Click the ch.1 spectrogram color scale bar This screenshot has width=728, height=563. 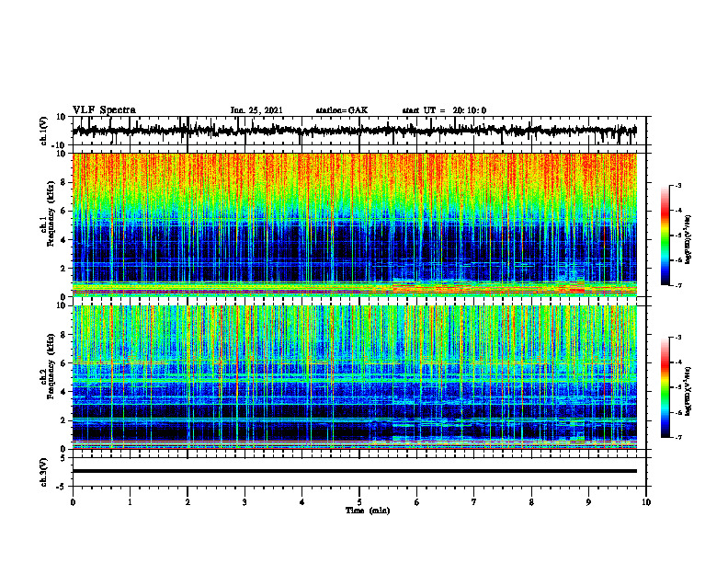[665, 236]
